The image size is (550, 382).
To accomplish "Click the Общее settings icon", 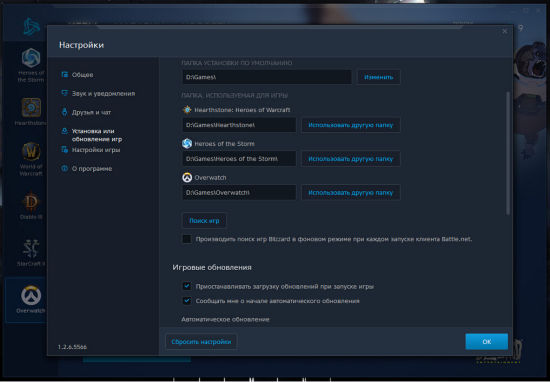I will [x=65, y=74].
